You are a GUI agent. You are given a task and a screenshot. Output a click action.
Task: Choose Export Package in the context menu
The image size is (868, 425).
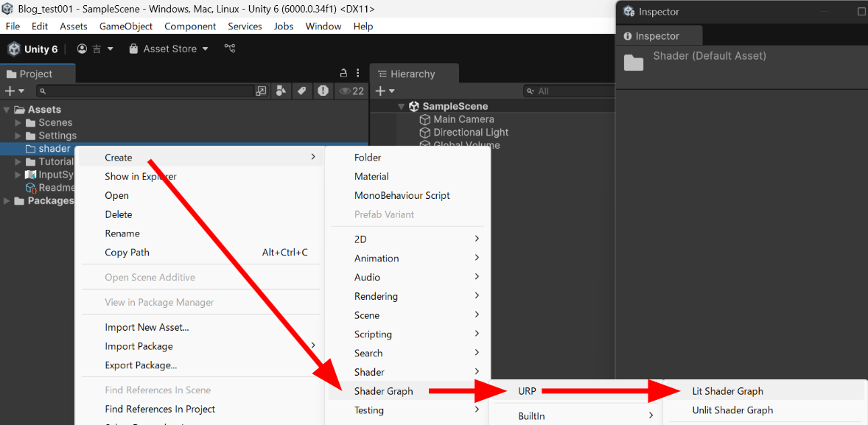pos(200,365)
